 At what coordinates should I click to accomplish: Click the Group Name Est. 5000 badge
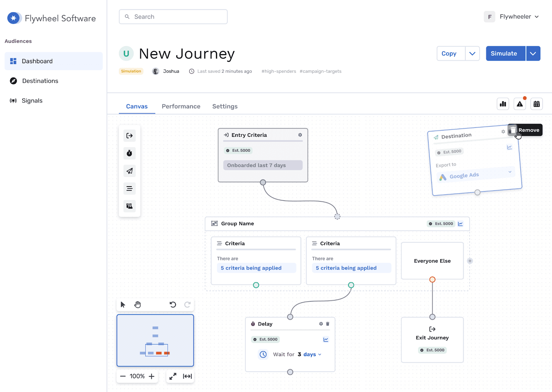(441, 224)
